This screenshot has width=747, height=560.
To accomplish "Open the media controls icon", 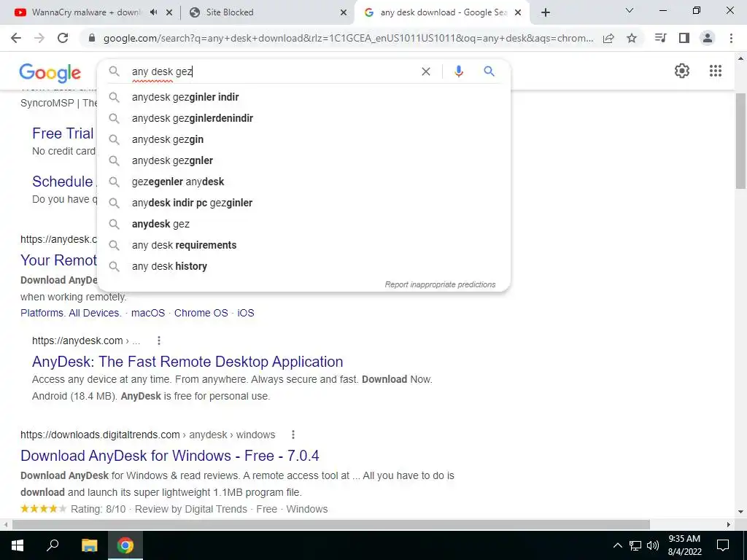I will click(x=660, y=38).
